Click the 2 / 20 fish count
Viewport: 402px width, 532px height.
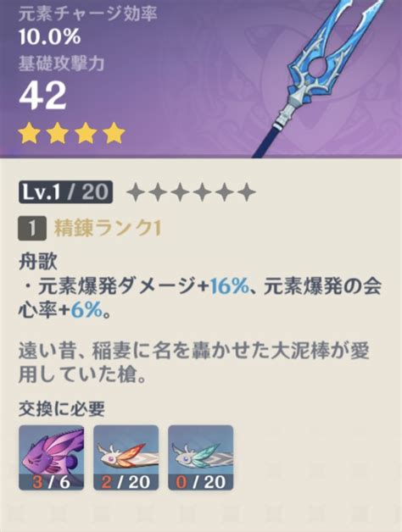point(126,481)
